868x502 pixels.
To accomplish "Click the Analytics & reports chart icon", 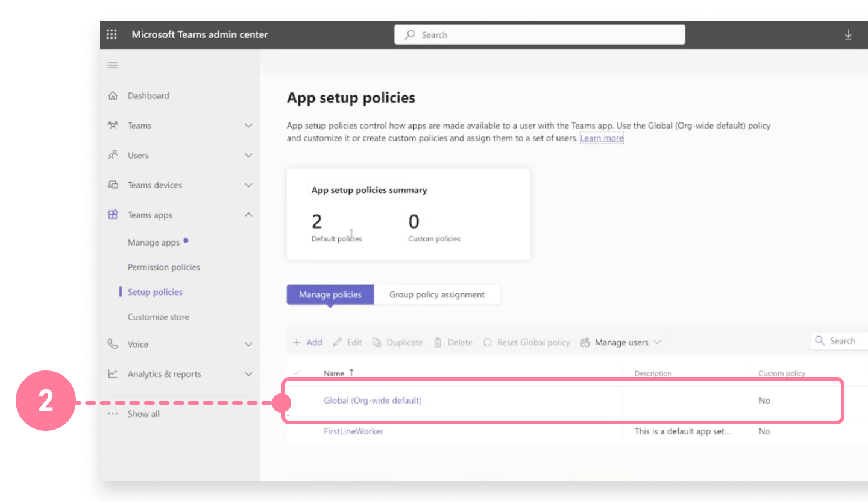I will click(113, 374).
